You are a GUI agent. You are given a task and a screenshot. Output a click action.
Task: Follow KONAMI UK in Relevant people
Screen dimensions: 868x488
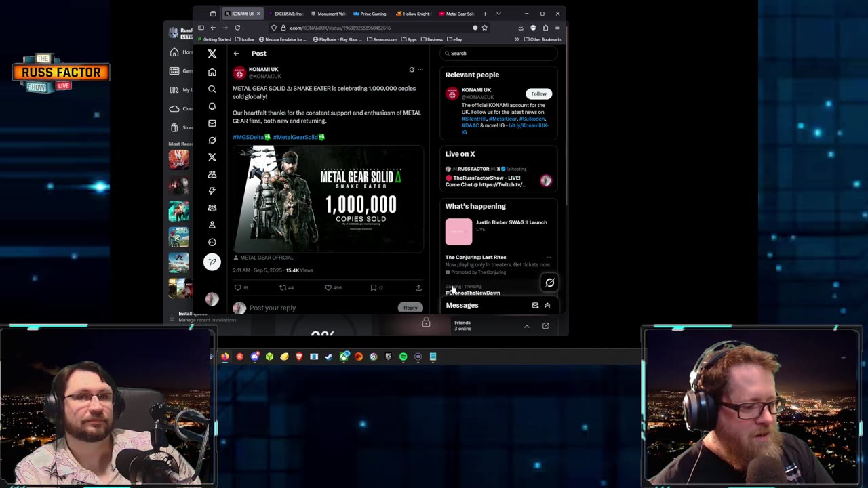(x=538, y=94)
